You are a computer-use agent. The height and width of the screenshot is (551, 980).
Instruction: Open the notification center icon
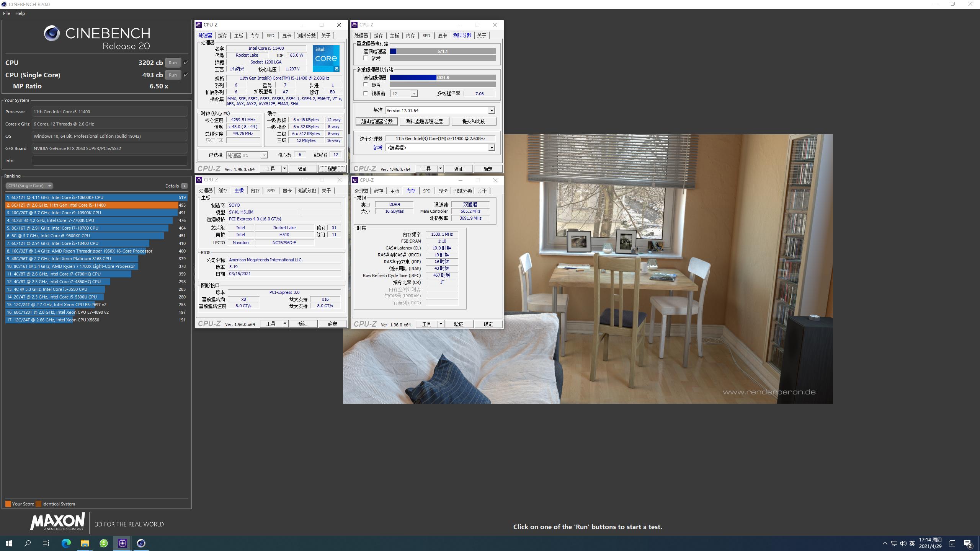point(968,543)
